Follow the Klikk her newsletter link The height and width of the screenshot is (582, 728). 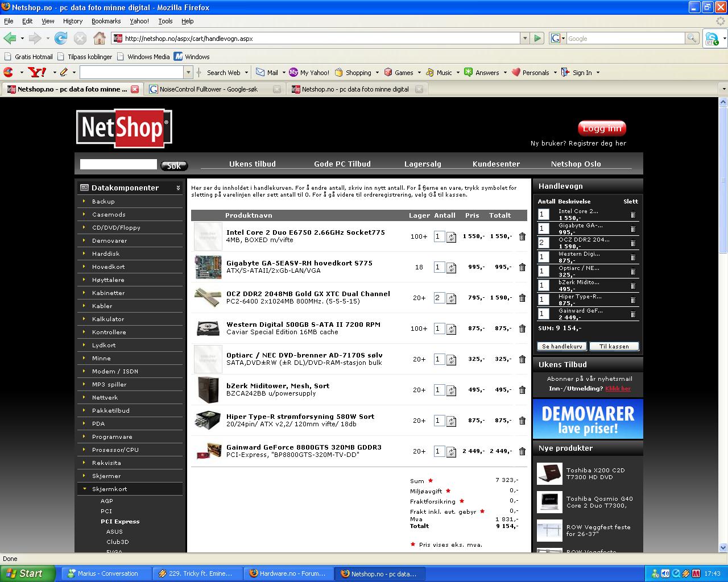tap(618, 389)
